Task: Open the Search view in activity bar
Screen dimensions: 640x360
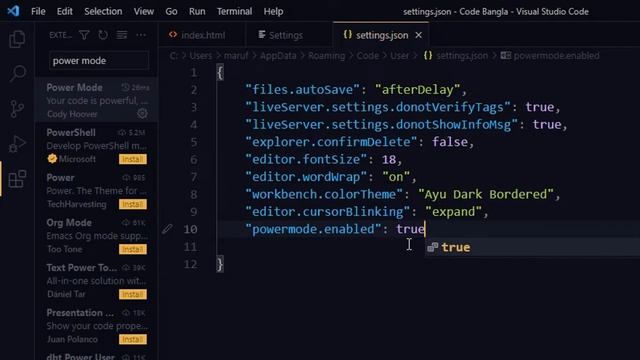Action: [x=17, y=74]
